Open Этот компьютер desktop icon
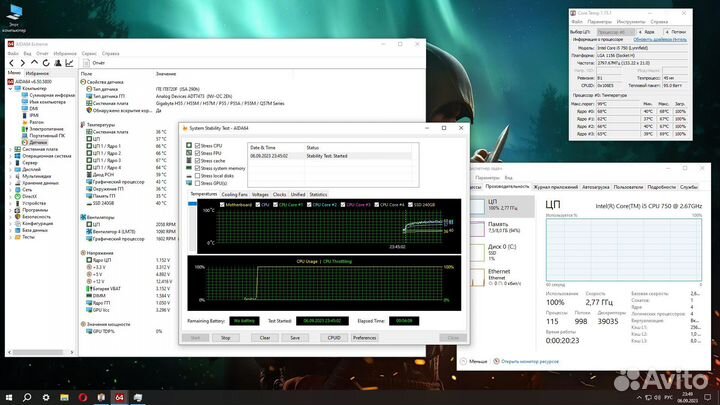Image resolution: width=720 pixels, height=405 pixels. click(14, 18)
